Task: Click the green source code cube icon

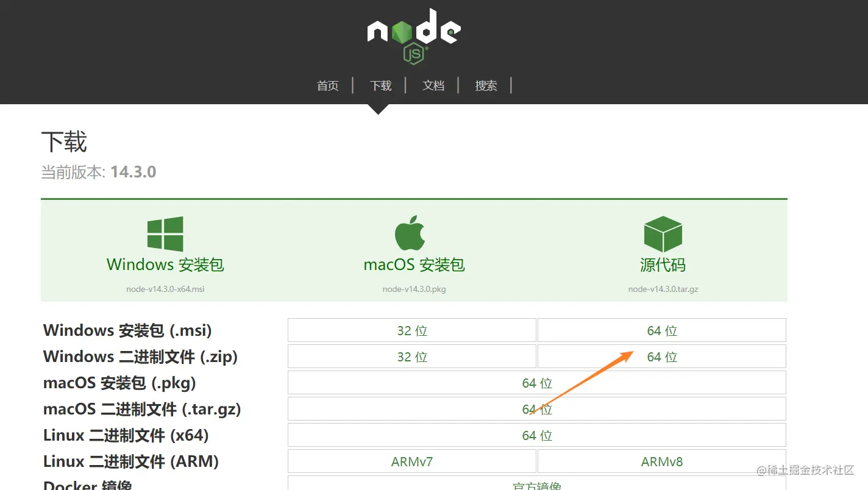Action: (x=663, y=234)
